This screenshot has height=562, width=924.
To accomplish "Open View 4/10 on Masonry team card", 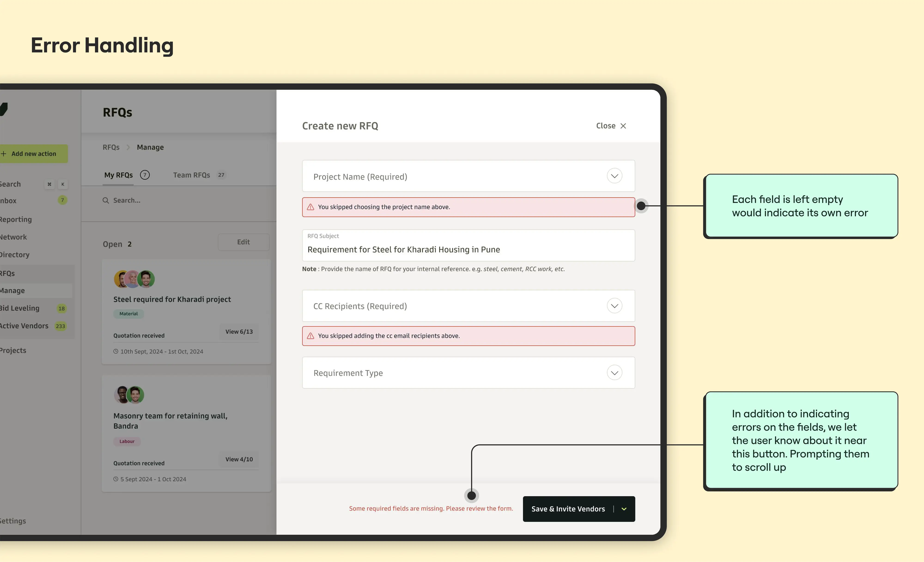I will click(239, 459).
